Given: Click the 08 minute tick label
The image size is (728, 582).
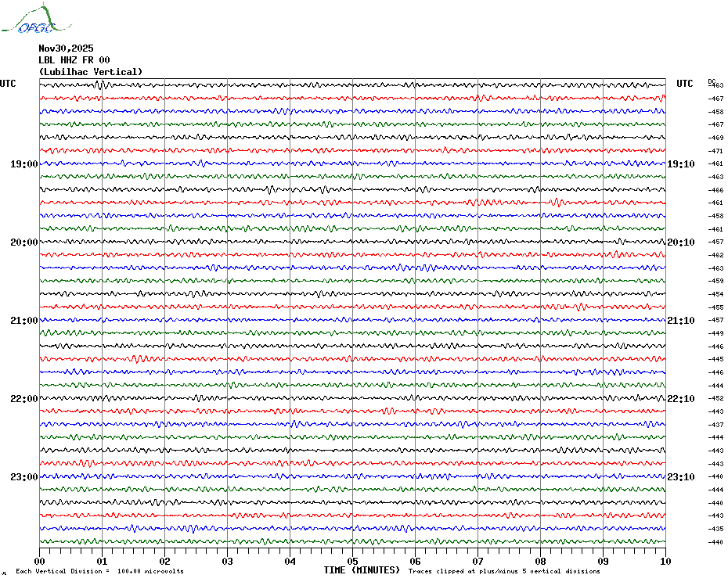Looking at the screenshot, I should click(540, 561).
